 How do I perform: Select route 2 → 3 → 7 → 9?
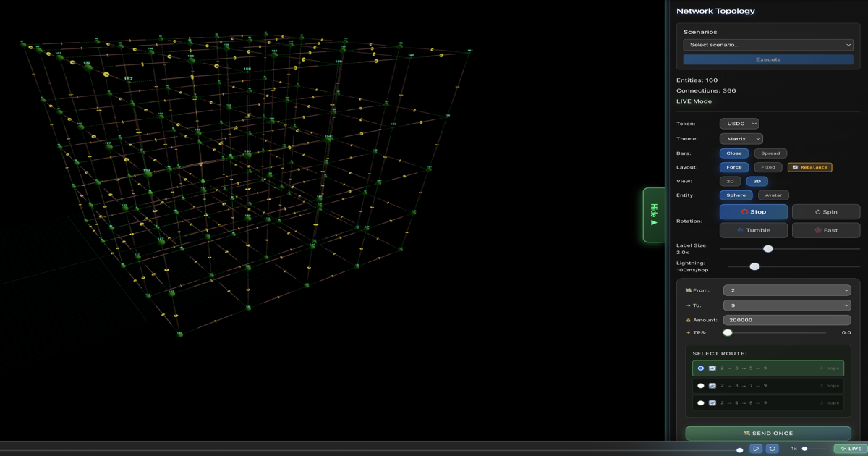pyautogui.click(x=767, y=386)
